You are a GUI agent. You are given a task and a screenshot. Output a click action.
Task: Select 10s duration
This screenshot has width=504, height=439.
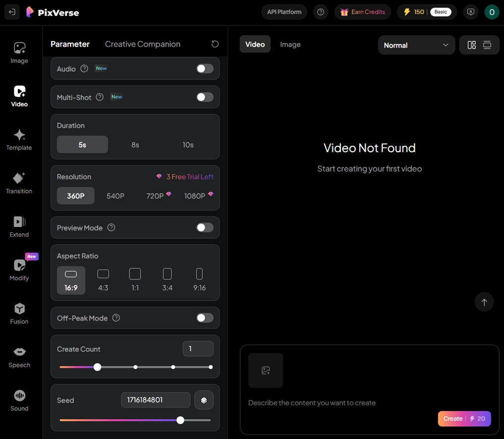click(188, 145)
